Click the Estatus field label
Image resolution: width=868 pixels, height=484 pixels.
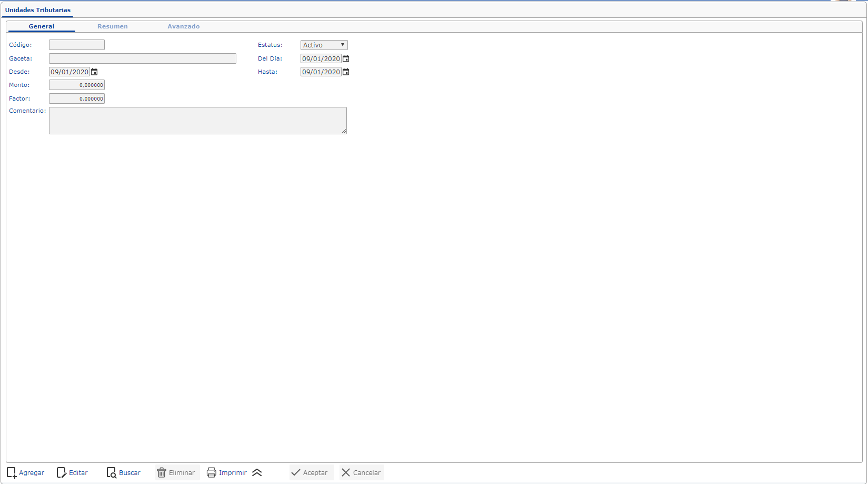pos(270,45)
